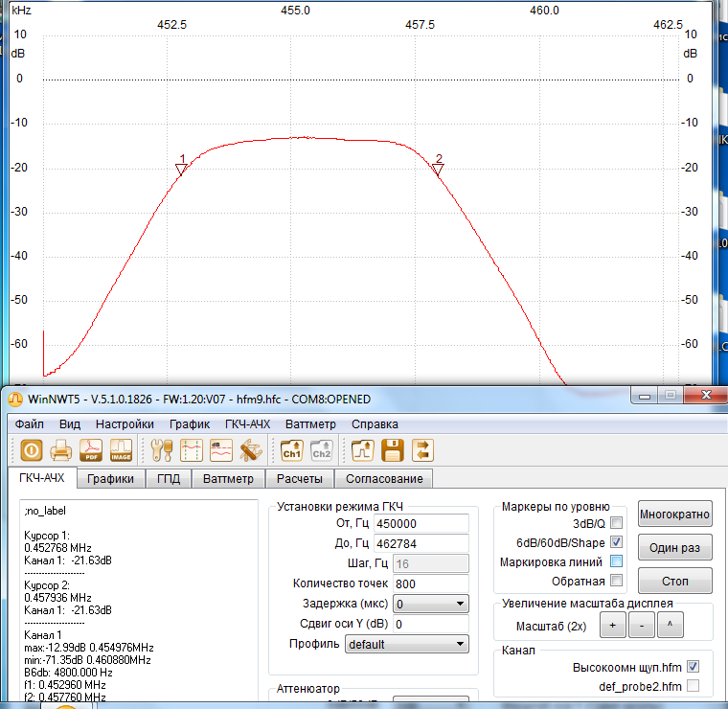Uncheck the 6dB/60dB/Shape checkbox

tap(616, 542)
